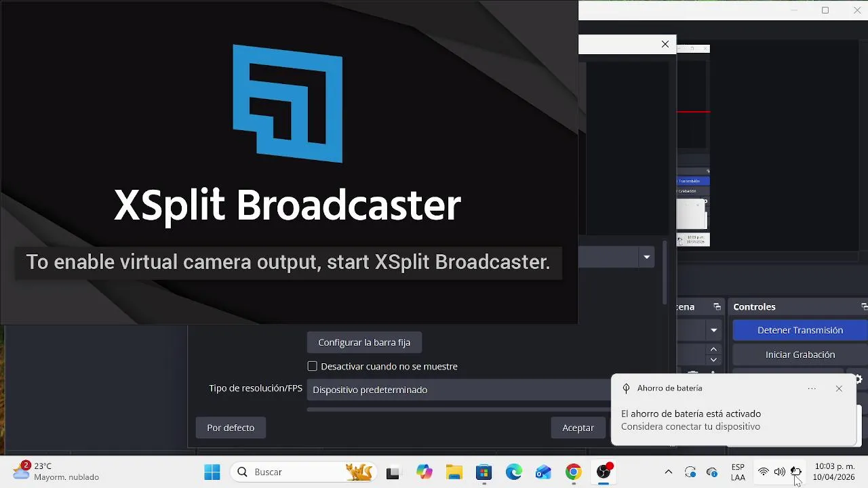868x488 pixels.
Task: Open Wi-Fi network settings in tray
Action: click(764, 472)
